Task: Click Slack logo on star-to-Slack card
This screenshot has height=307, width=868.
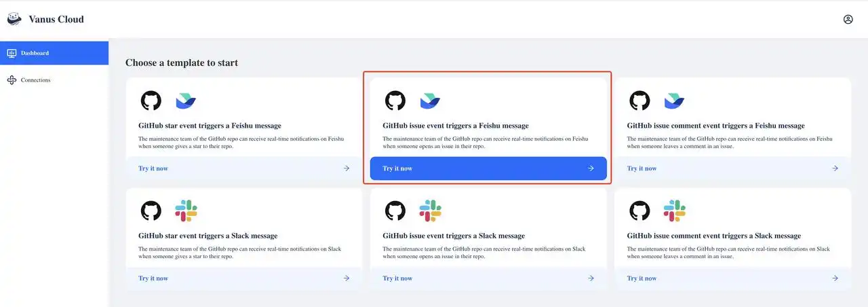Action: 186,211
